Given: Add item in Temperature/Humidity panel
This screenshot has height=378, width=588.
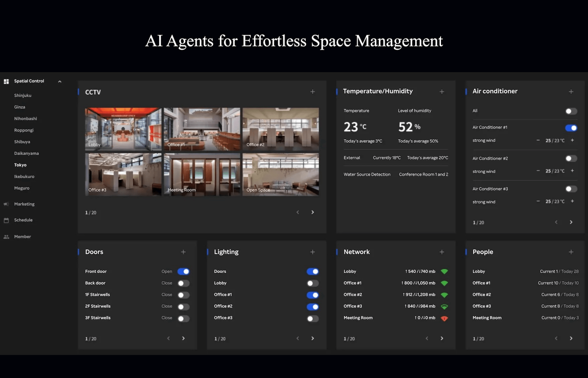Looking at the screenshot, I should pos(442,92).
